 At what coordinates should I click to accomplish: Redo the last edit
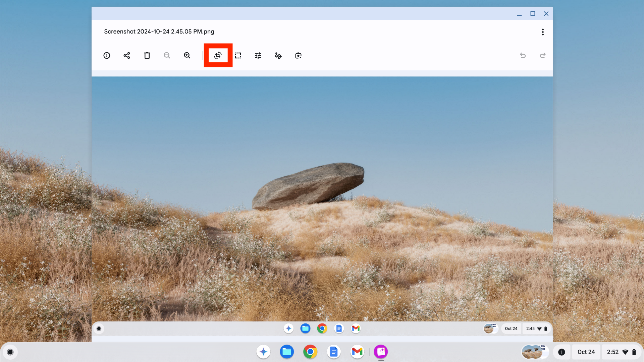[543, 55]
